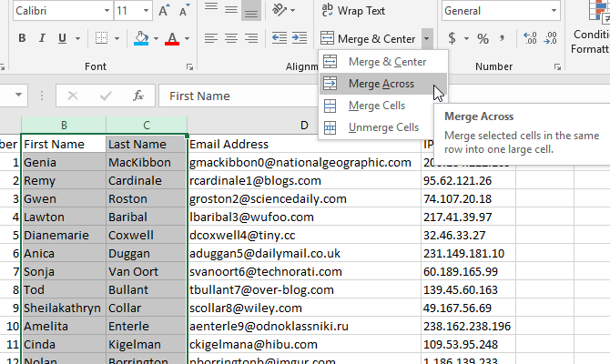The height and width of the screenshot is (364, 610).
Task: Open accounting format dropdown arrow
Action: 466,38
